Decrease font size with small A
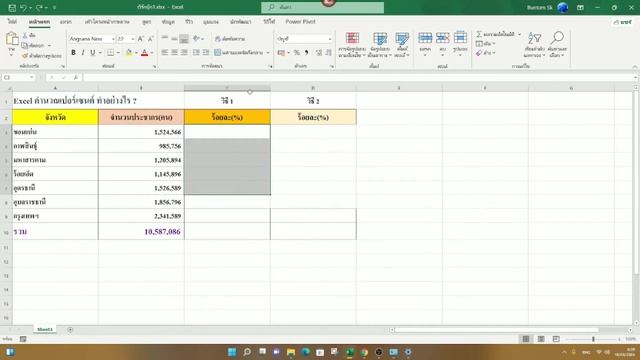The width and height of the screenshot is (640, 360). click(150, 39)
